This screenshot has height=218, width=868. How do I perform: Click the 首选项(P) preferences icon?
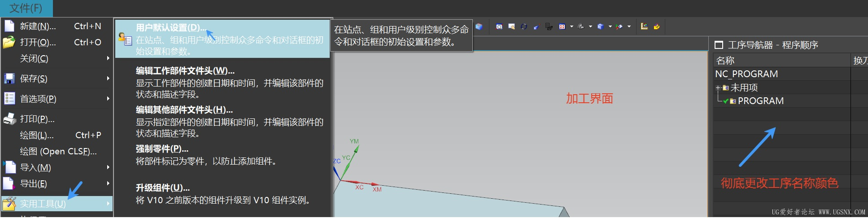pos(9,98)
